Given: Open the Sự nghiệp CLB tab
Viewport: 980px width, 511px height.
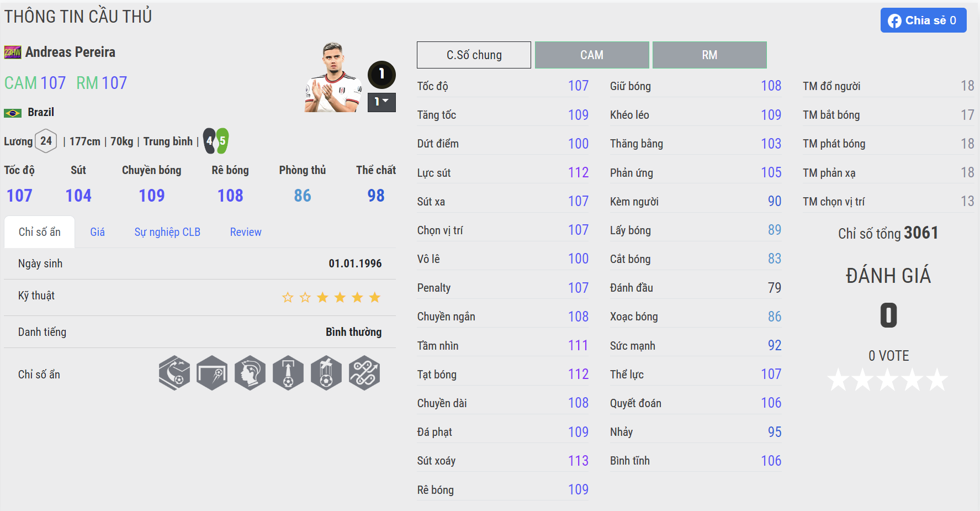Looking at the screenshot, I should (x=167, y=232).
